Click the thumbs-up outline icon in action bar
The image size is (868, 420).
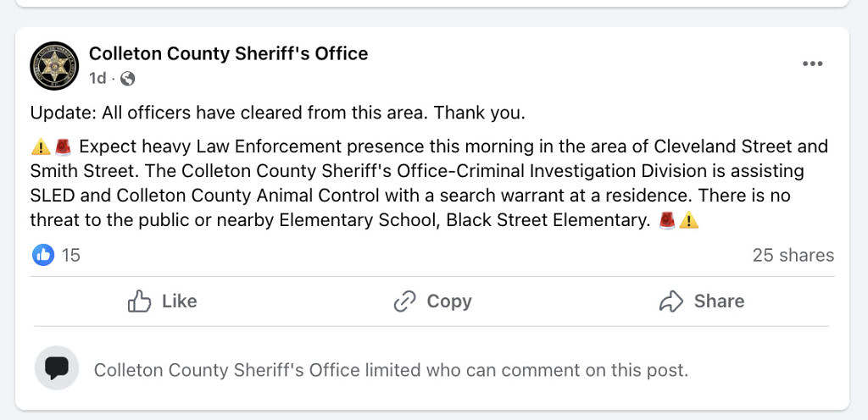139,301
